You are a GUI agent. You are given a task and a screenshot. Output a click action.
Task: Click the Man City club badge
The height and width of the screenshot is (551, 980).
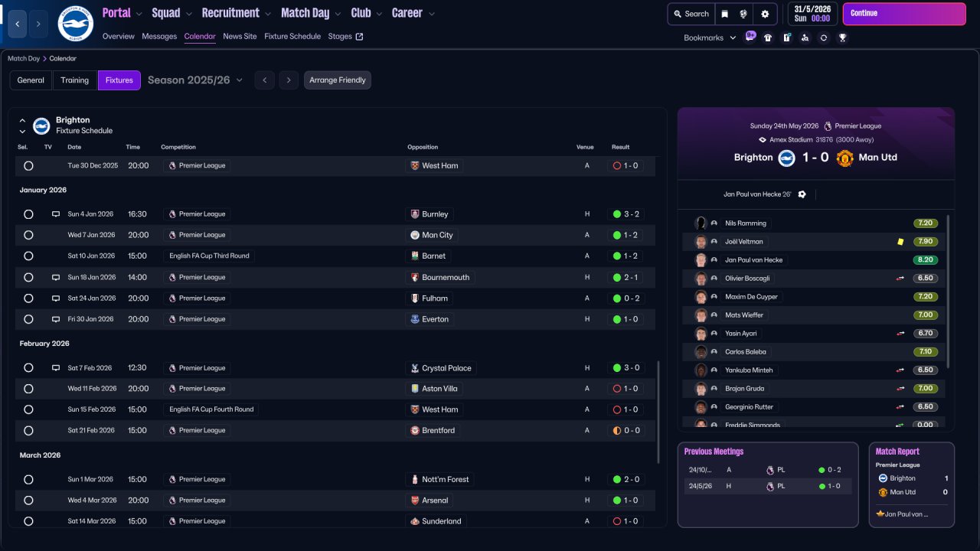click(415, 235)
